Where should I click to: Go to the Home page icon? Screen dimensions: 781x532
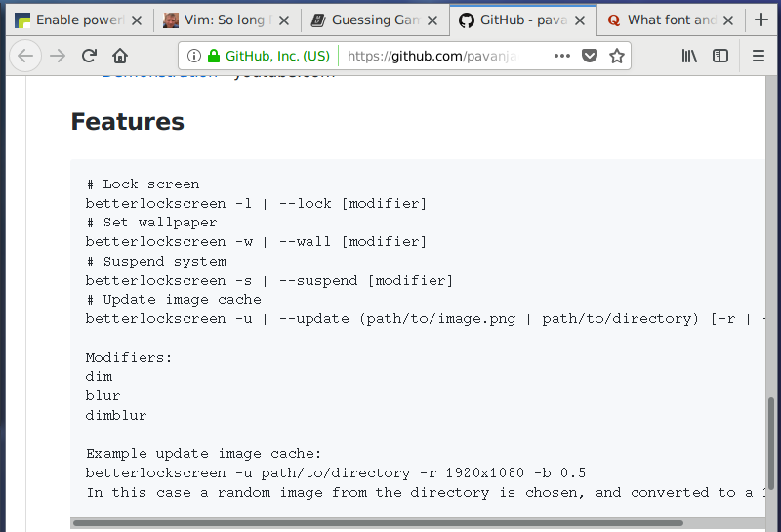coord(120,56)
